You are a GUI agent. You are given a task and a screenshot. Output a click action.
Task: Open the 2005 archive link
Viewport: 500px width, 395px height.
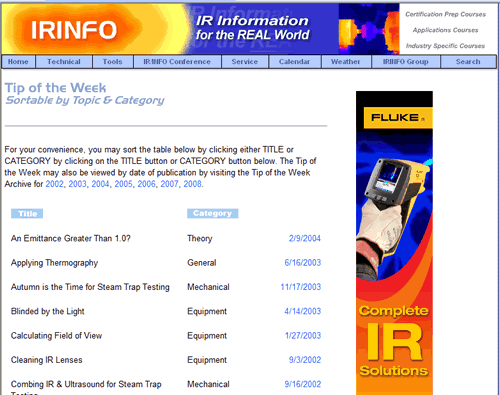pos(124,184)
